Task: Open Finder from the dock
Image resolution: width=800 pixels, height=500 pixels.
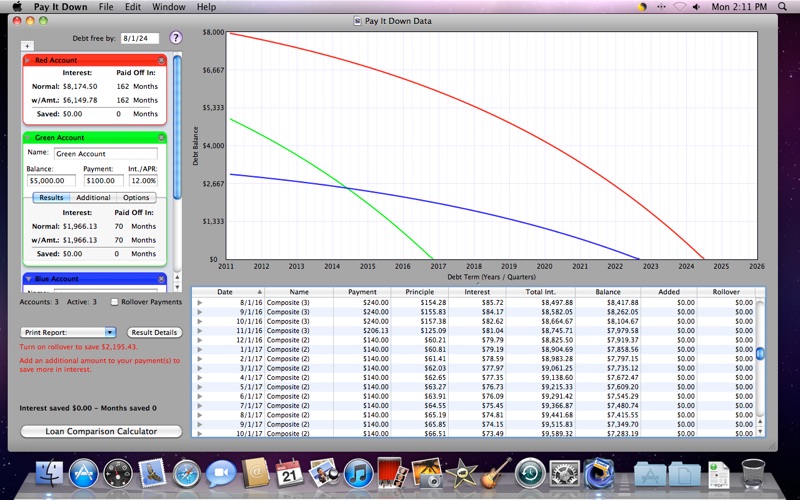Action: click(x=49, y=473)
